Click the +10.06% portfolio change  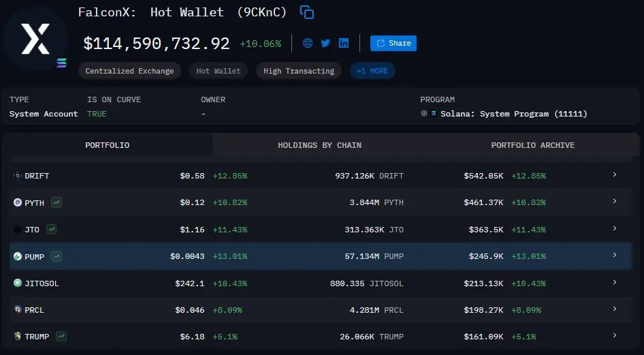click(x=261, y=44)
